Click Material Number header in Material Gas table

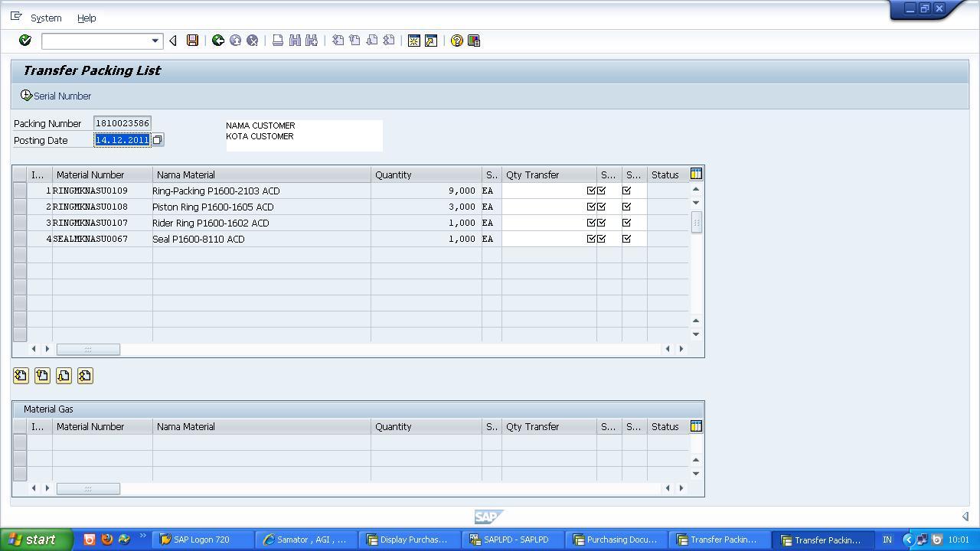click(x=103, y=426)
